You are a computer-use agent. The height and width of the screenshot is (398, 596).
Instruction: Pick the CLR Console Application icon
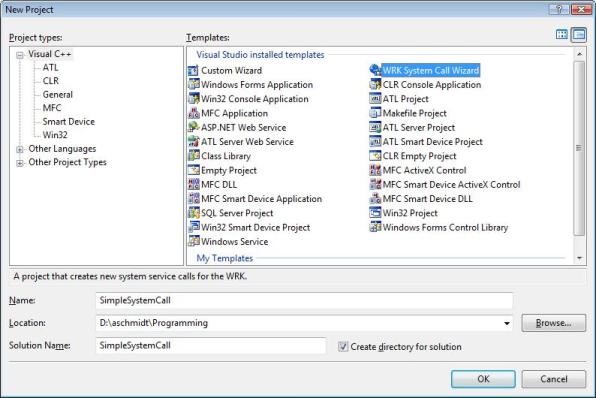point(375,84)
